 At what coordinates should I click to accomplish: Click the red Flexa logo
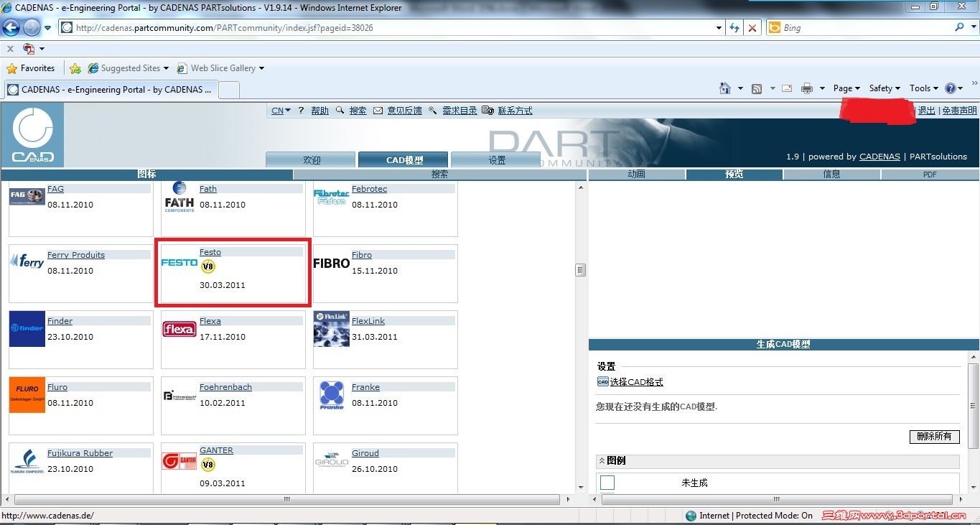179,329
